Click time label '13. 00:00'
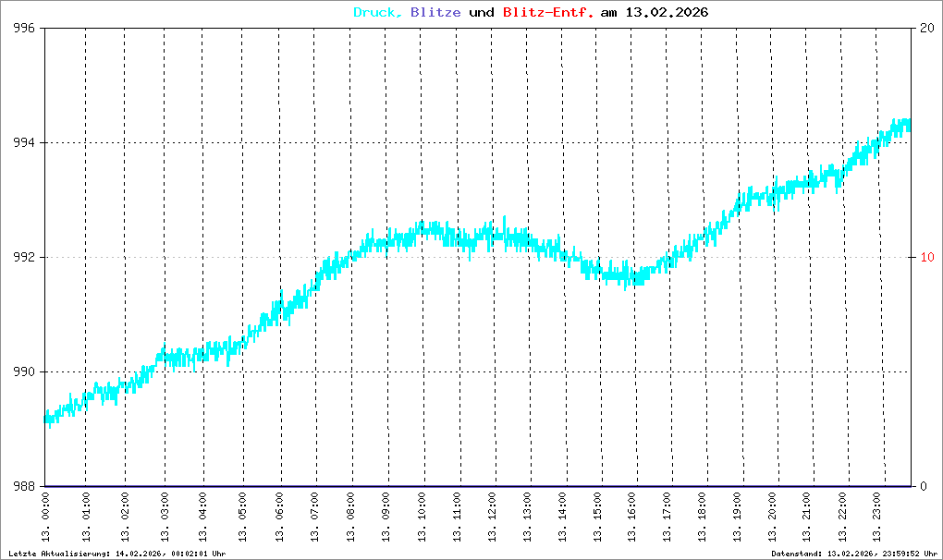The height and width of the screenshot is (560, 943). click(x=45, y=517)
